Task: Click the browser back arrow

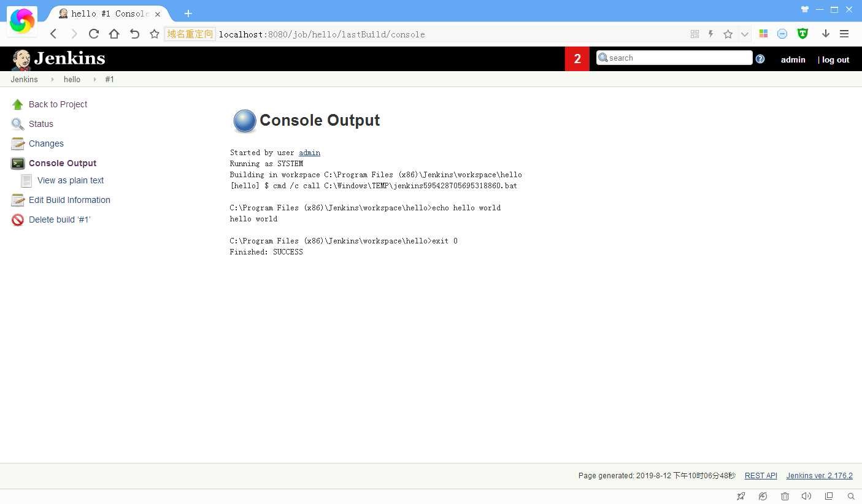Action: (x=53, y=34)
